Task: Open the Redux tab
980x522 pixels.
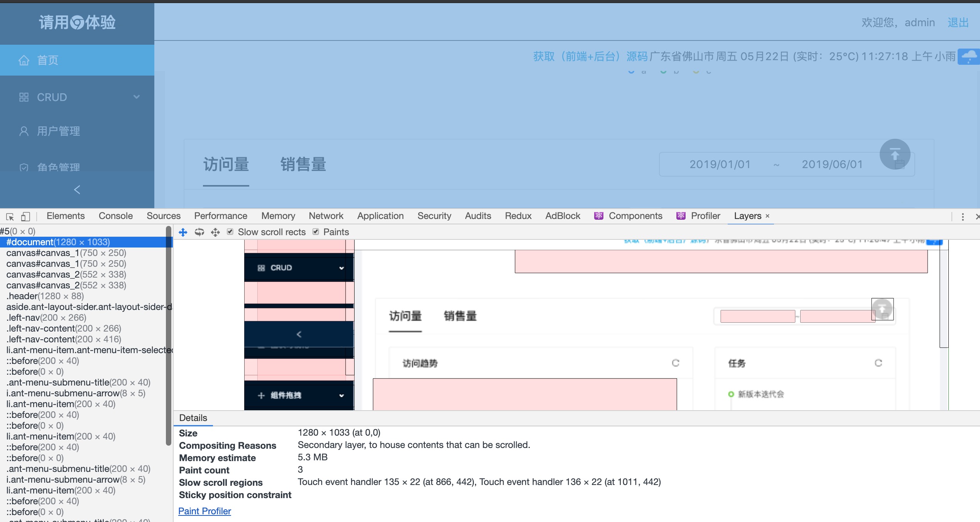Action: click(x=518, y=216)
